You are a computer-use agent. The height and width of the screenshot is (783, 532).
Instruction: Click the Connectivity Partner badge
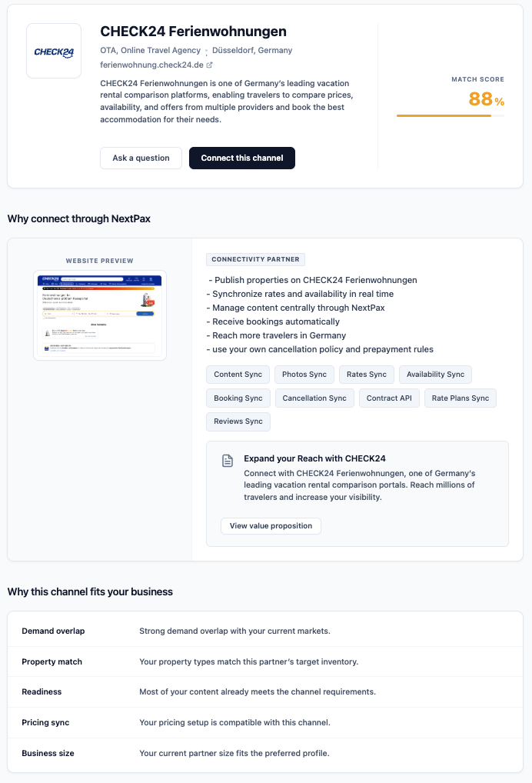(255, 260)
